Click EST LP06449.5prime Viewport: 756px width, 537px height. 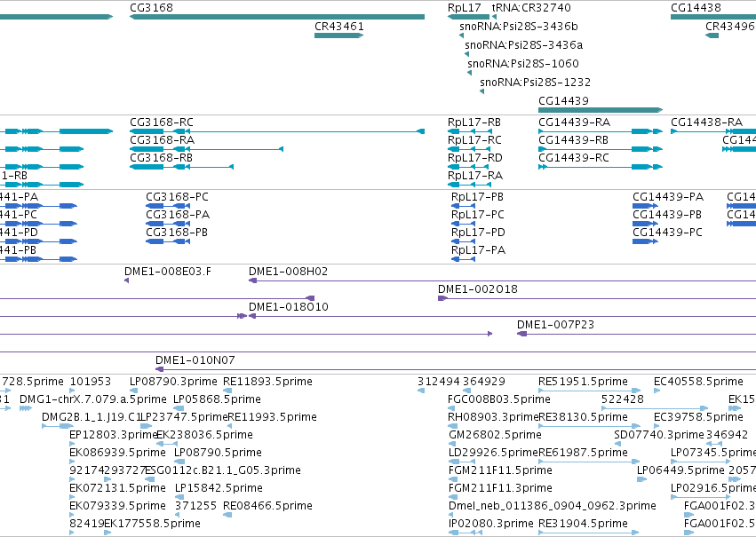(641, 479)
